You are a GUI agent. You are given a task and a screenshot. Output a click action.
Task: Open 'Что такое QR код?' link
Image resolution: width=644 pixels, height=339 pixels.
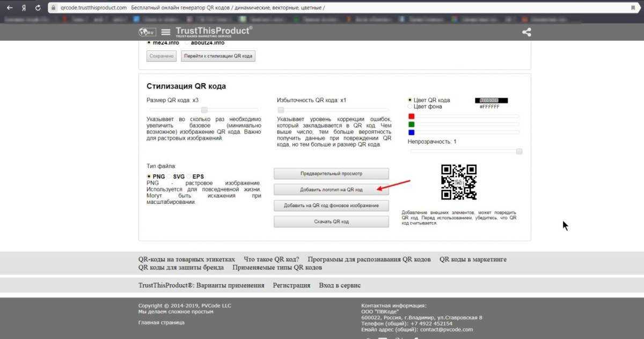pos(271,259)
